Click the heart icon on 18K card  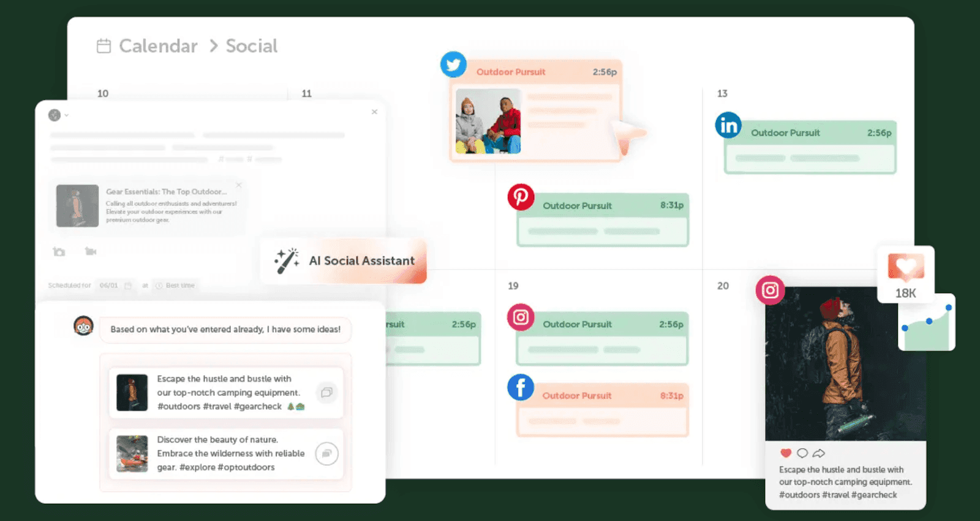click(906, 267)
